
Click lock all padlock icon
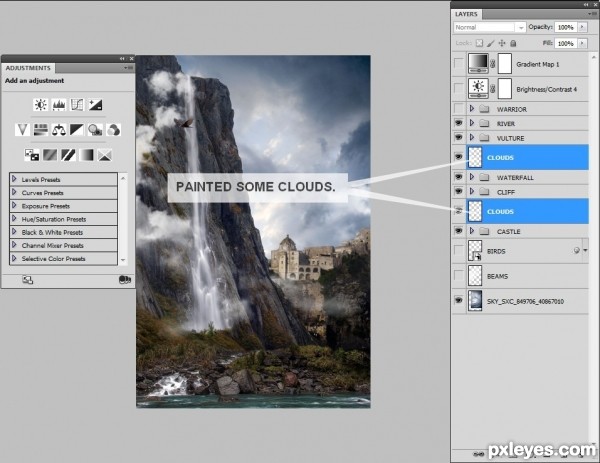(513, 43)
